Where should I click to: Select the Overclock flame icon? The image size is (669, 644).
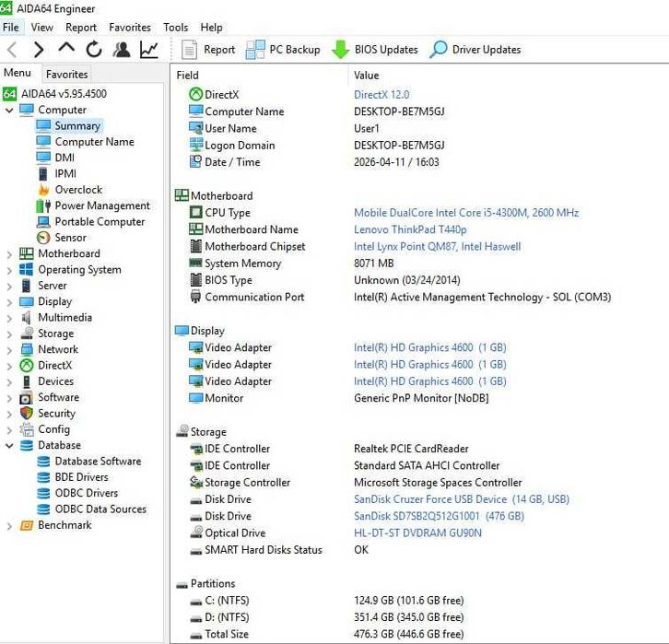coord(43,190)
